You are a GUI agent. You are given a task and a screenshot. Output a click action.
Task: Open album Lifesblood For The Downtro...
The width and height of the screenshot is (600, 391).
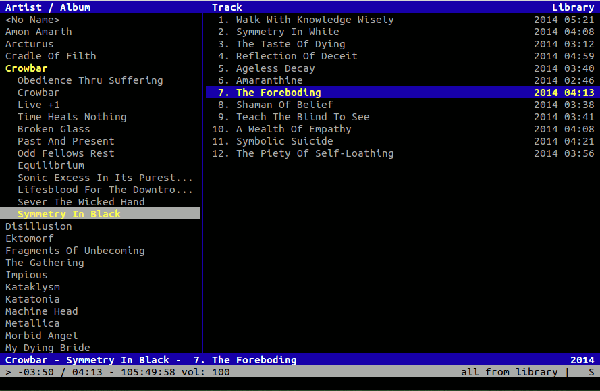105,190
